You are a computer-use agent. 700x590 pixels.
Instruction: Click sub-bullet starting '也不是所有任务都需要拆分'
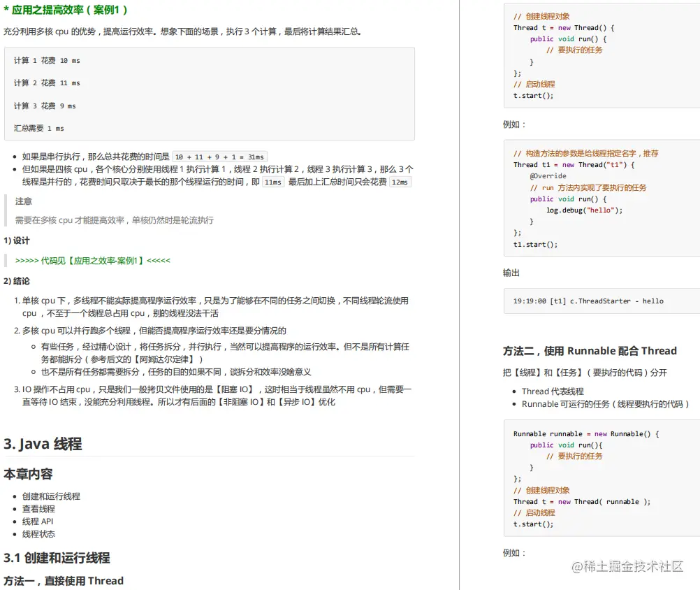pos(176,372)
